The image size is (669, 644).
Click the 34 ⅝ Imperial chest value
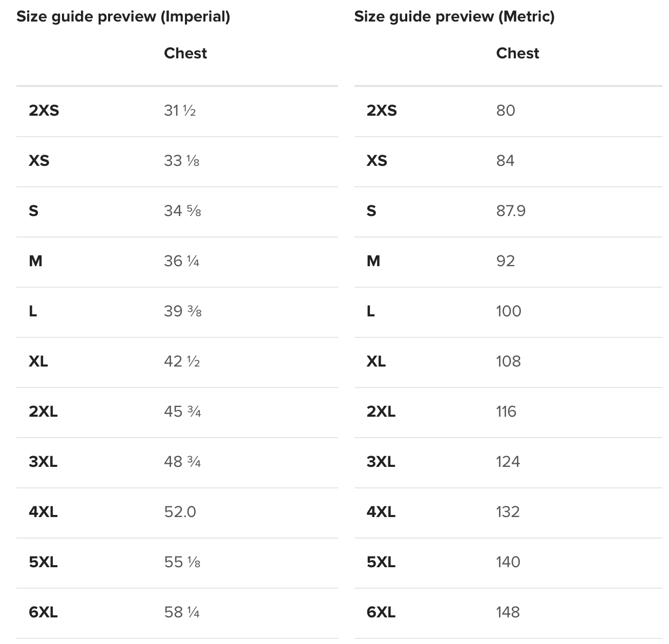(182, 211)
